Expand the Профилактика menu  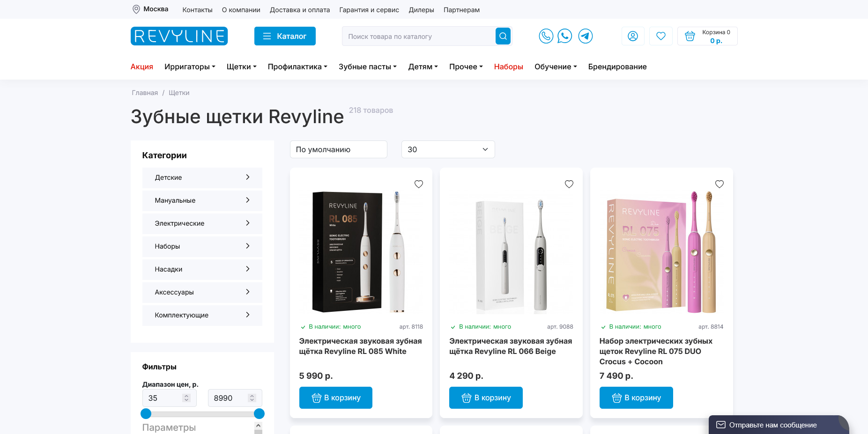pyautogui.click(x=297, y=66)
